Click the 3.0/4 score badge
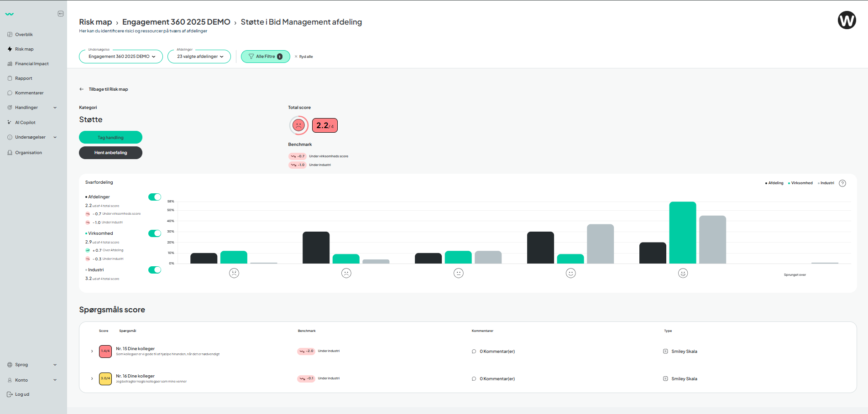The height and width of the screenshot is (414, 868). (x=105, y=378)
